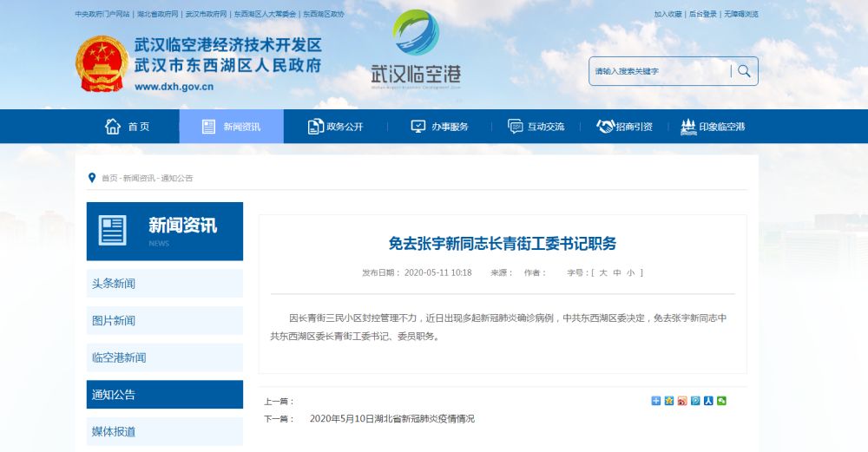
Task: Focus the keyword search input box
Action: click(x=658, y=71)
